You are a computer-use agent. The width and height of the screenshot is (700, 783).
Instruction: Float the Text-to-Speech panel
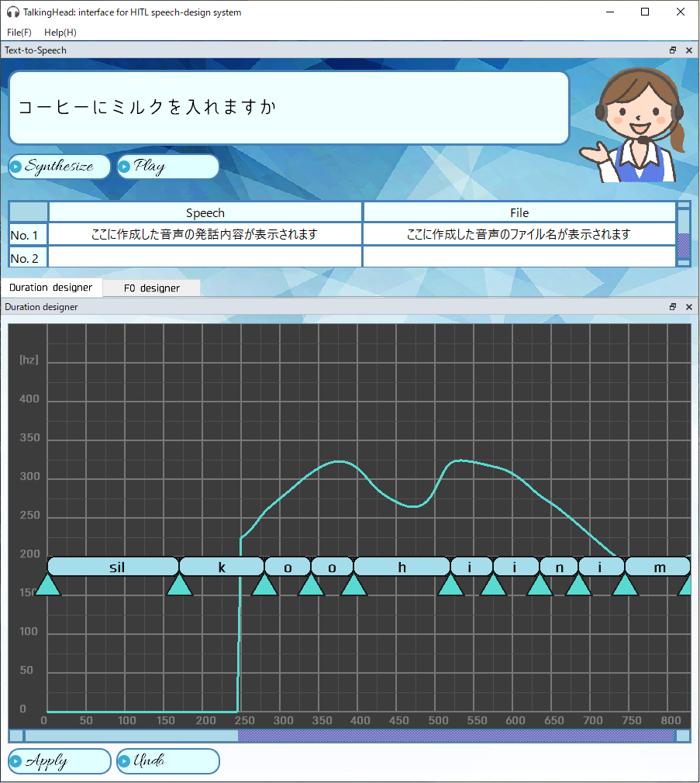tap(673, 50)
